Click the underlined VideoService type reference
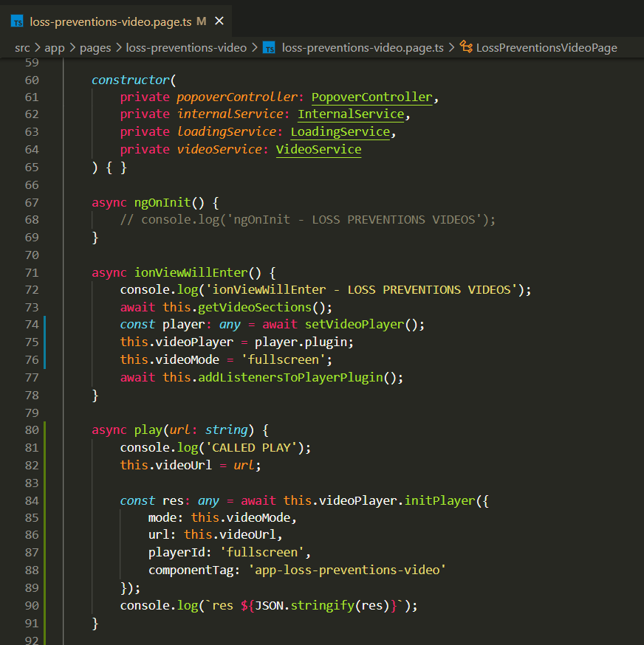The width and height of the screenshot is (644, 645). (318, 149)
